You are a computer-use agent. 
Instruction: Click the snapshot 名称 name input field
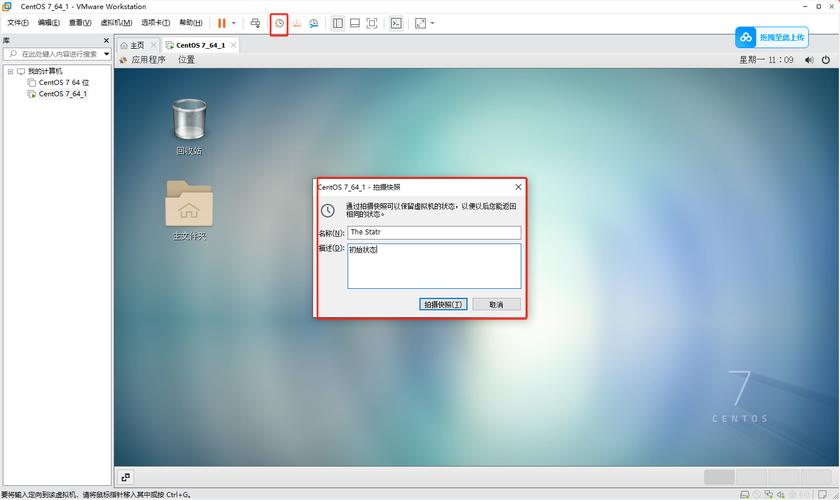[x=434, y=233]
